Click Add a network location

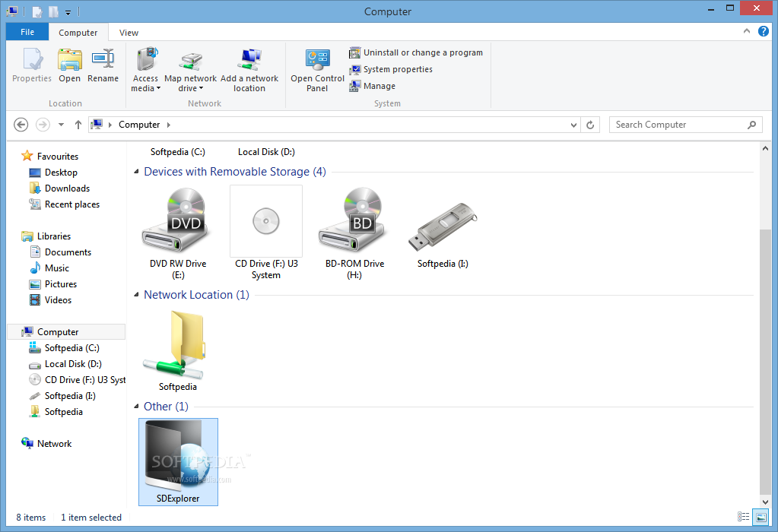(x=249, y=69)
